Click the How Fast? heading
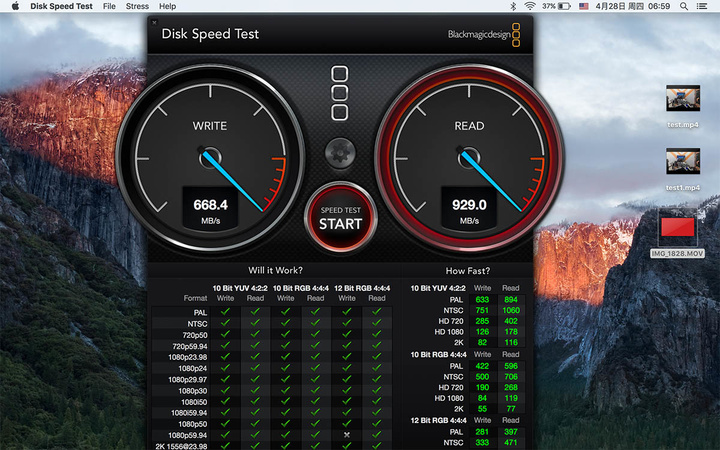Screen dimensions: 720x450 click(467, 271)
